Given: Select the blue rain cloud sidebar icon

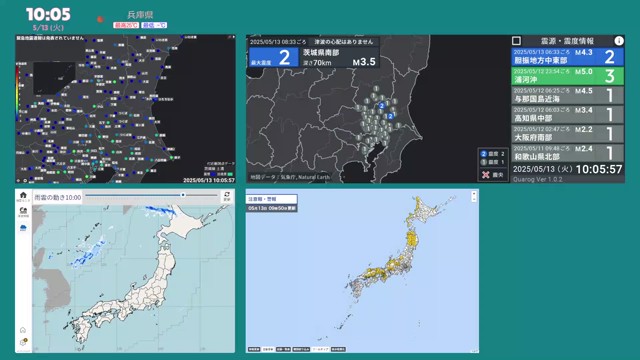Looking at the screenshot, I should tap(23, 228).
